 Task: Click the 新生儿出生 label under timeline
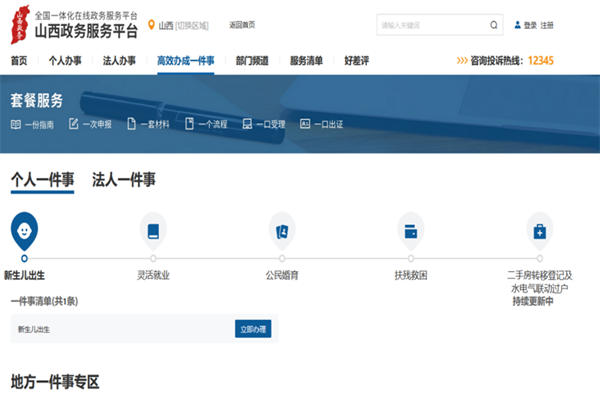coord(24,275)
